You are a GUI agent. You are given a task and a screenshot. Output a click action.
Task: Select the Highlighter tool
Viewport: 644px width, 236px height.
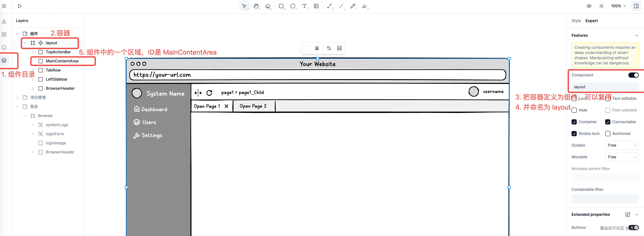pyautogui.click(x=365, y=6)
